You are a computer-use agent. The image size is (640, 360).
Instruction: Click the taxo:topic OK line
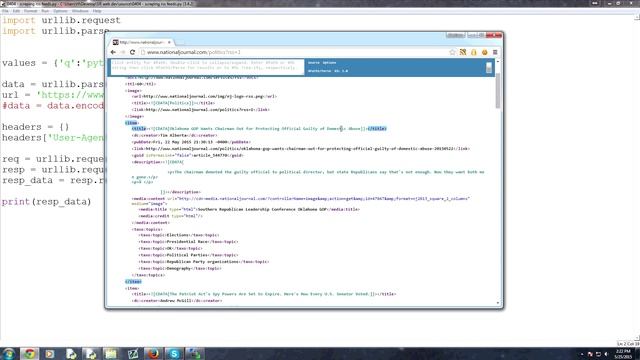coord(170,248)
